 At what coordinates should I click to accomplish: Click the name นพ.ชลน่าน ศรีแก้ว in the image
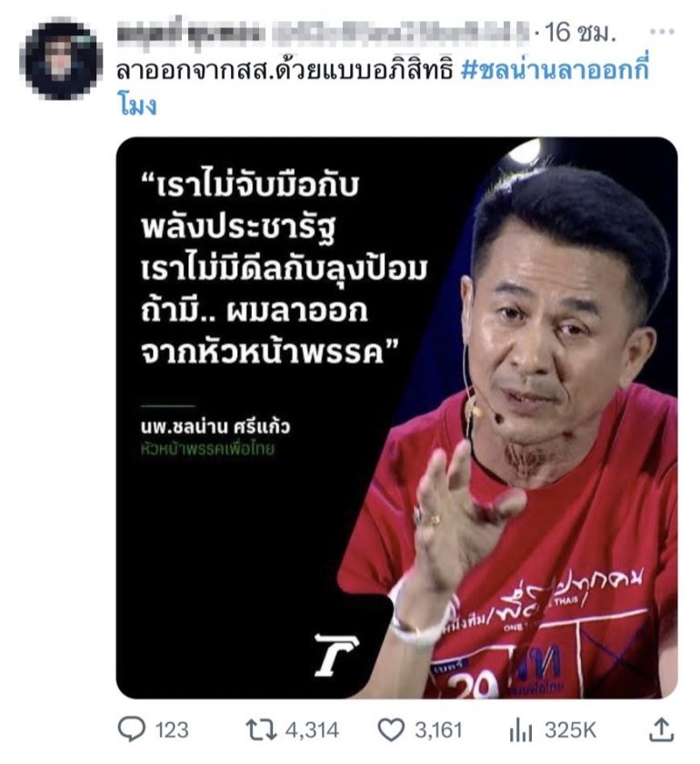click(x=215, y=427)
